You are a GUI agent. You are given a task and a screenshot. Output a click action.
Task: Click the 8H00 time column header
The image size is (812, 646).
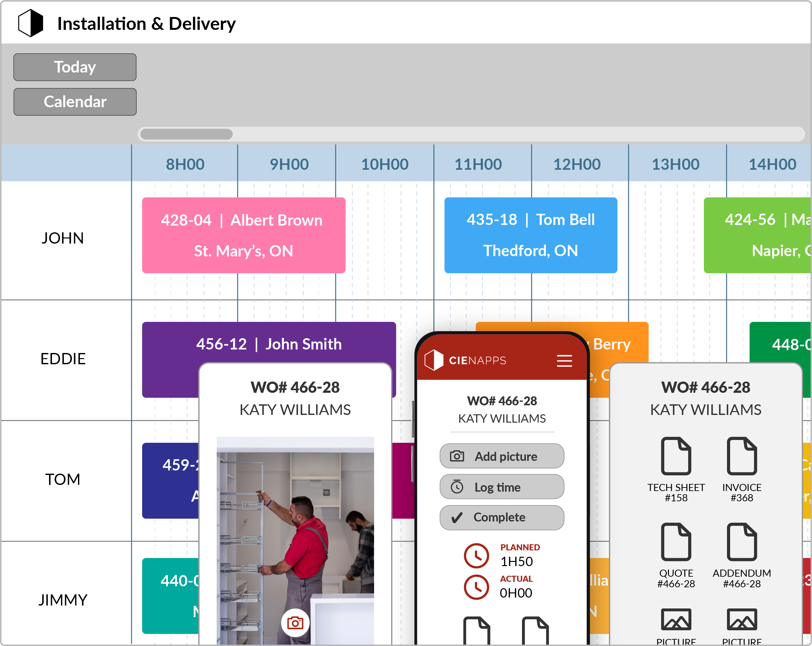(185, 164)
